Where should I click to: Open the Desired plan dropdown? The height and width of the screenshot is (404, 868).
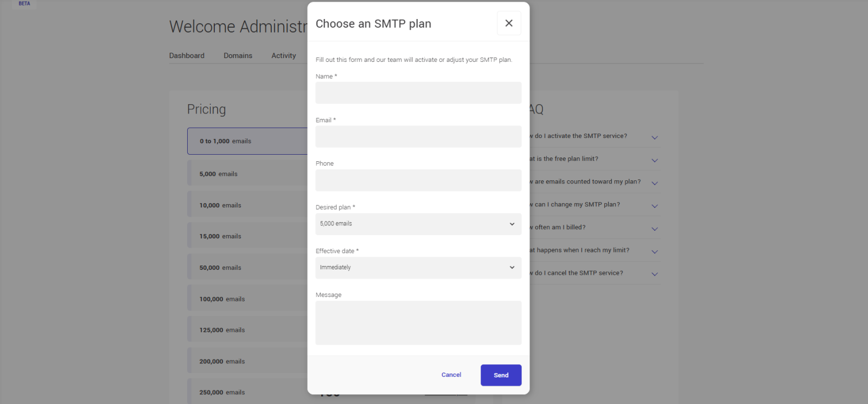point(418,224)
